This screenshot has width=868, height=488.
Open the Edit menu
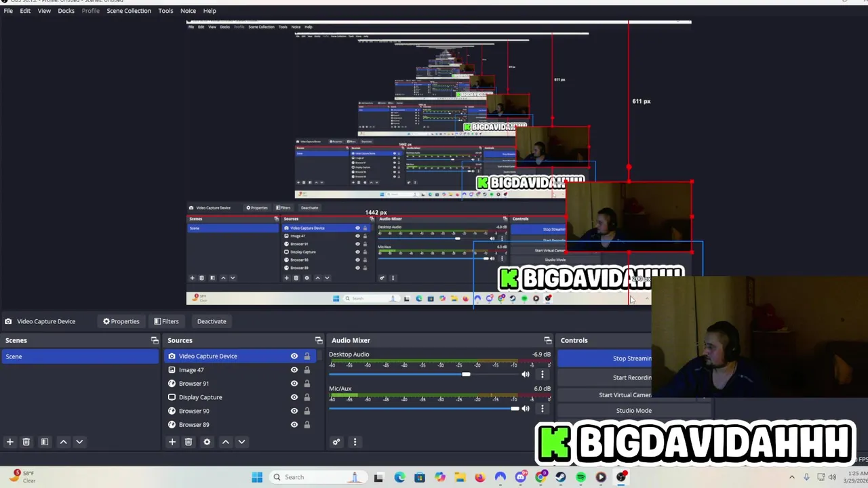point(25,11)
